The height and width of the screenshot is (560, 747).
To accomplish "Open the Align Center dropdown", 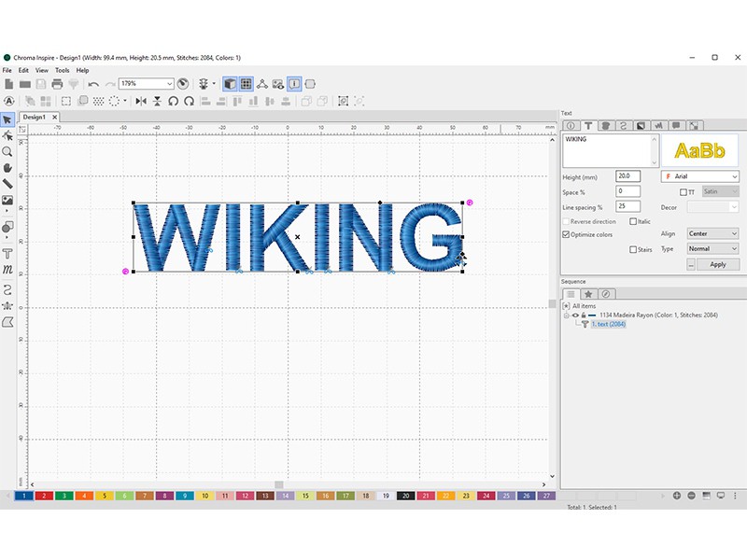I will (x=712, y=234).
